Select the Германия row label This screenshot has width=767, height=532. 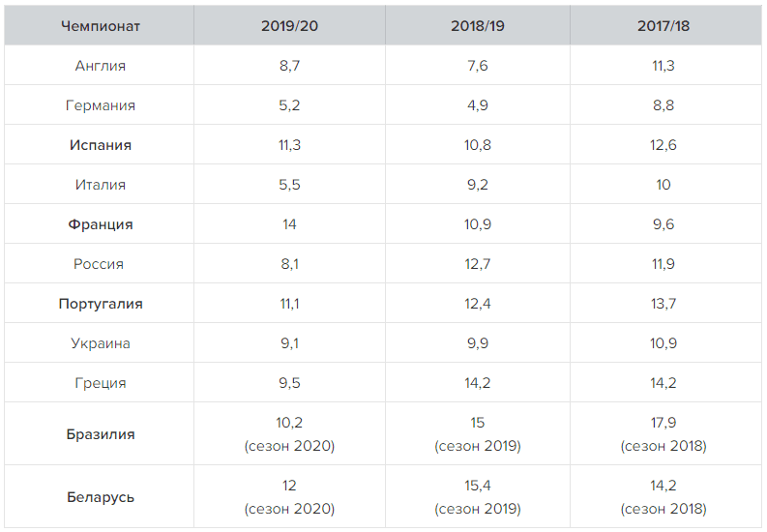pyautogui.click(x=101, y=105)
